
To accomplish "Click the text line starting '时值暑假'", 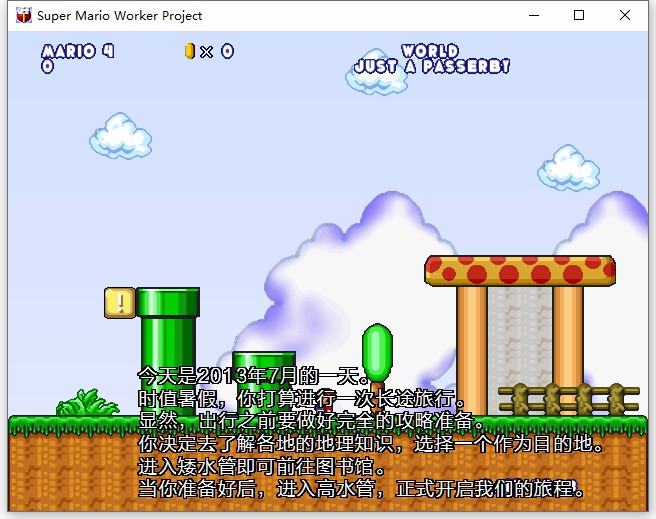I will (302, 398).
